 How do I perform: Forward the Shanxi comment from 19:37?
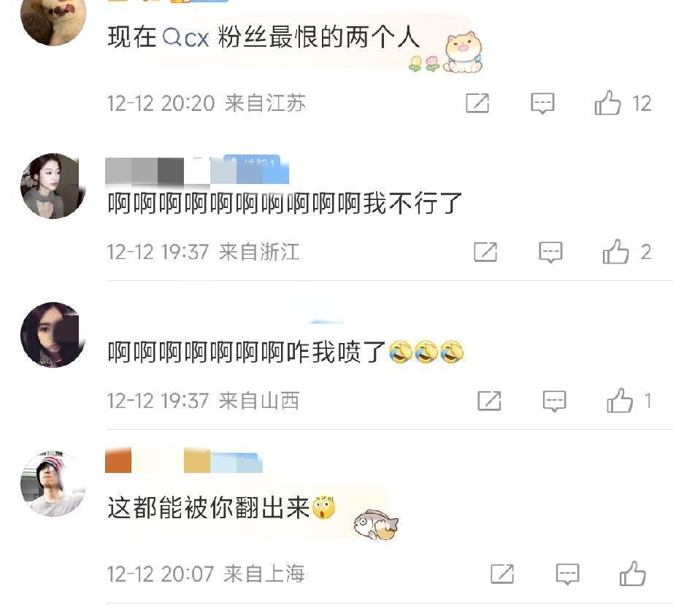489,401
